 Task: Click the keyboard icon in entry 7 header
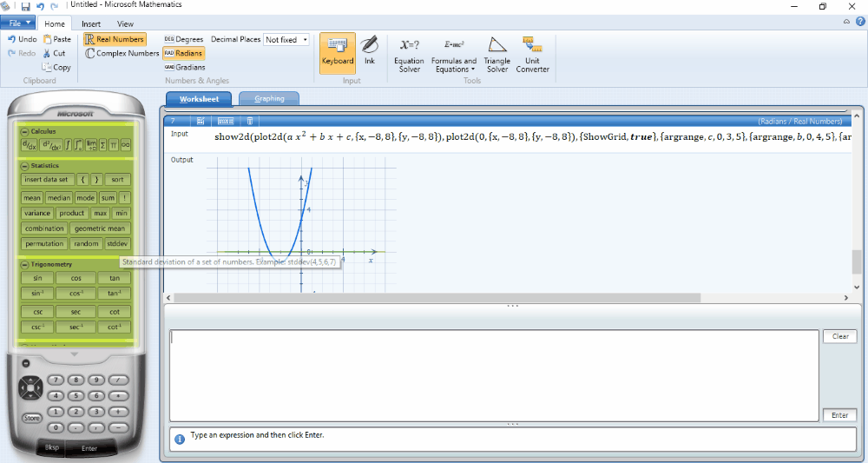(226, 121)
